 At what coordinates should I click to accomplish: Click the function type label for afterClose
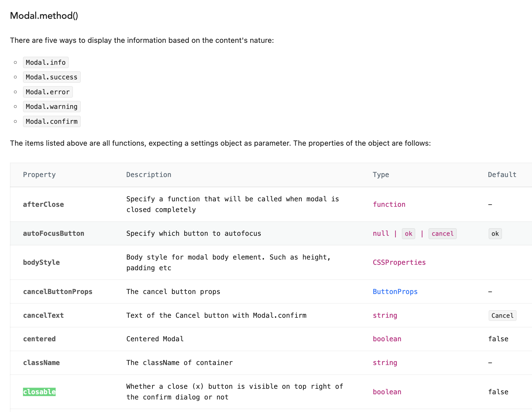coord(389,204)
